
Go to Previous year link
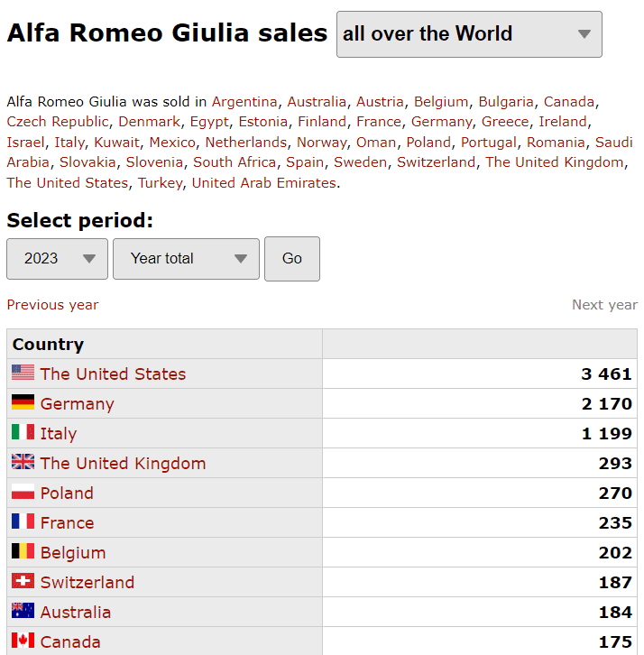tap(52, 305)
